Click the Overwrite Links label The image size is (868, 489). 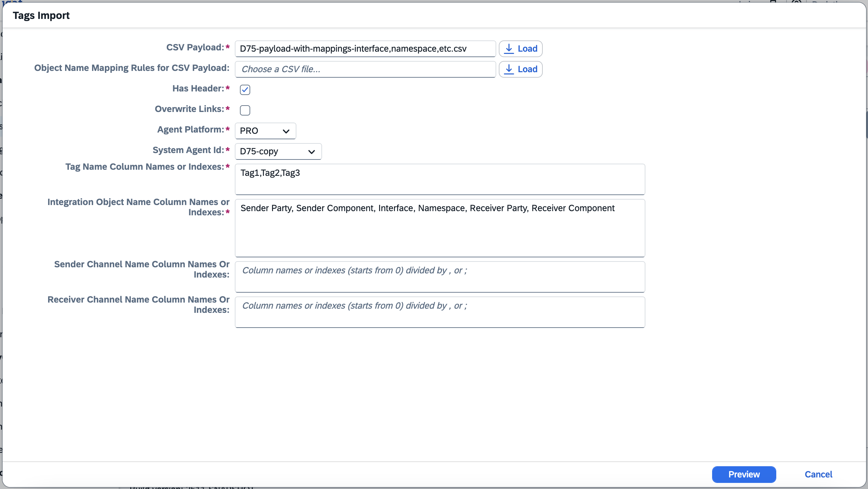pos(189,109)
